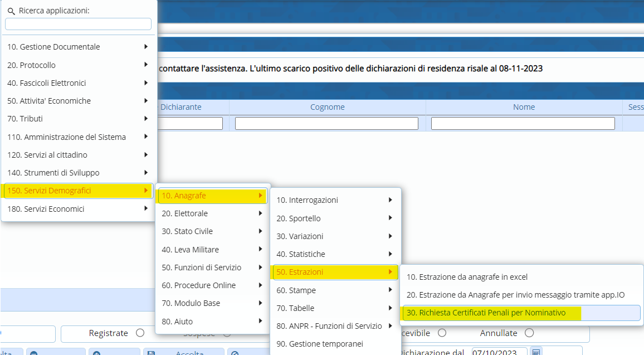
Task: Click the save icon on Accolta button
Action: tap(150, 353)
